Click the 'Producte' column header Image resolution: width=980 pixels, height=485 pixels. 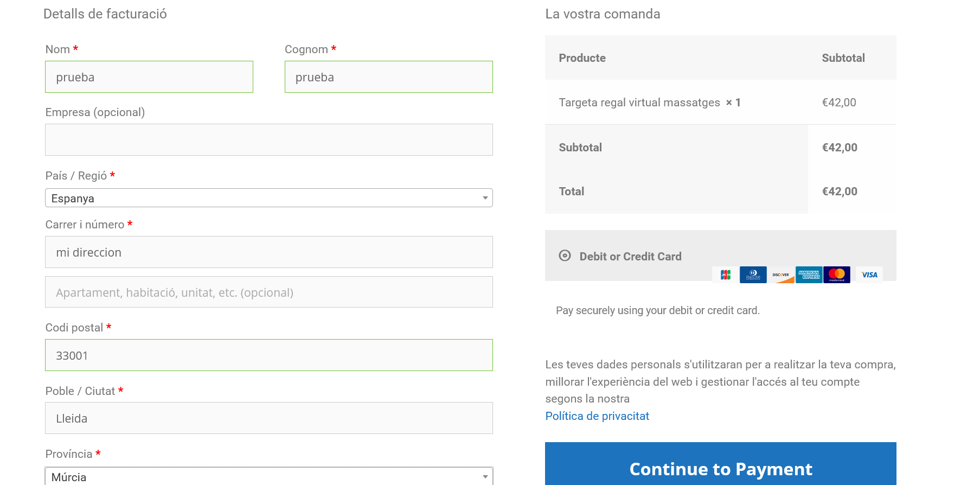coord(582,58)
